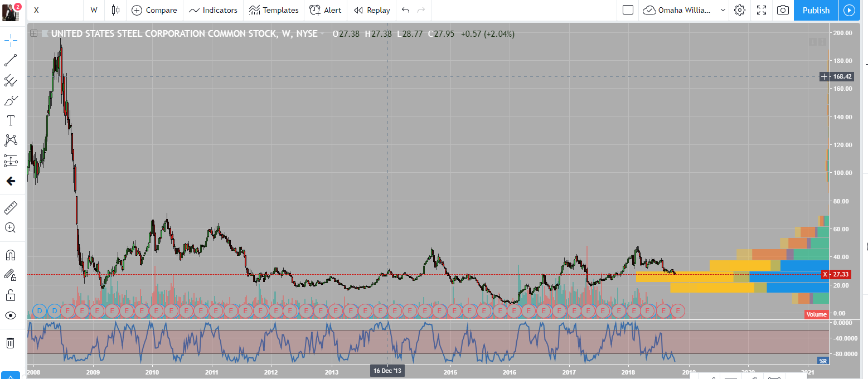Open the Compare symbol dialog
Screen dimensions: 868x379
[154, 10]
